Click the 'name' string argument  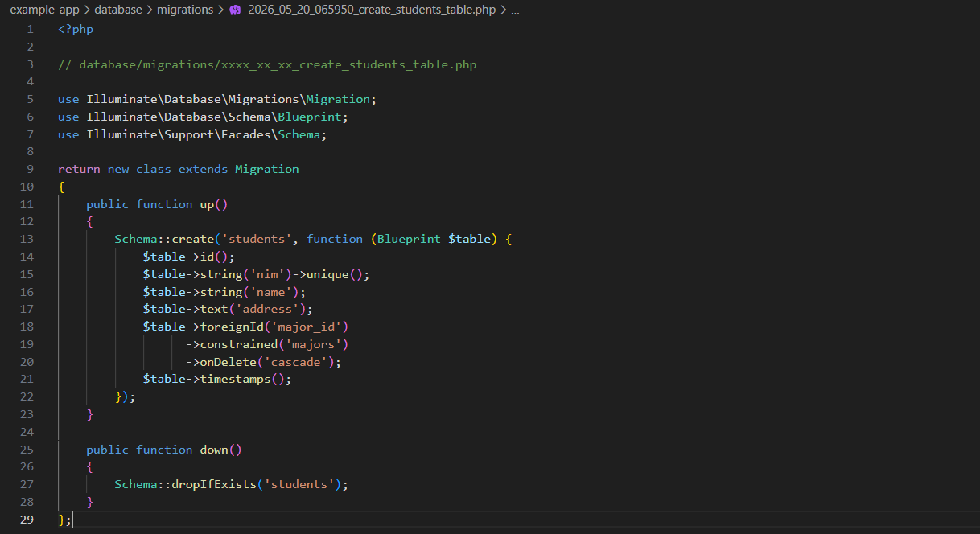coord(271,292)
